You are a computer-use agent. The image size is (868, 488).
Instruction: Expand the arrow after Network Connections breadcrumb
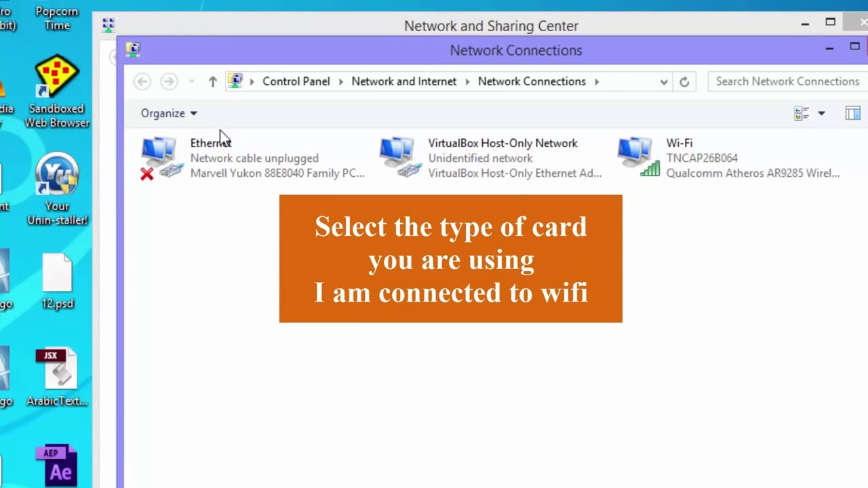(x=597, y=81)
